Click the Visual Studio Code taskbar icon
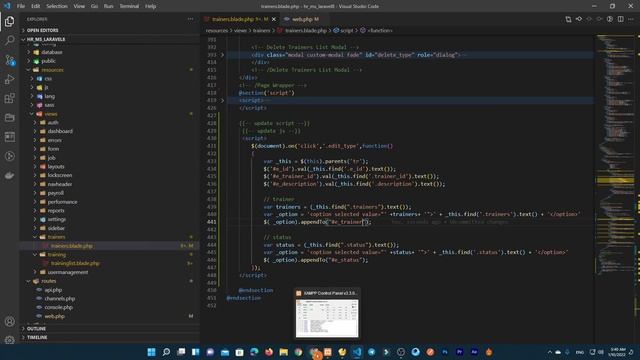The image size is (640, 360). click(357, 352)
